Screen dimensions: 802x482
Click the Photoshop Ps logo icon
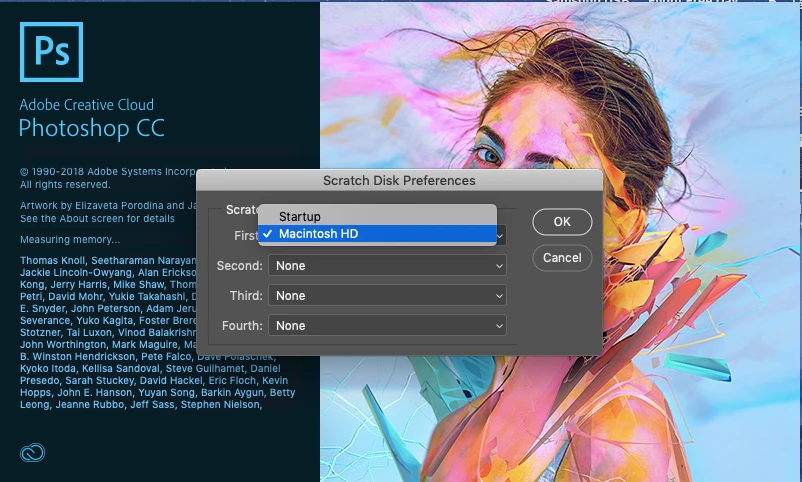tap(51, 52)
